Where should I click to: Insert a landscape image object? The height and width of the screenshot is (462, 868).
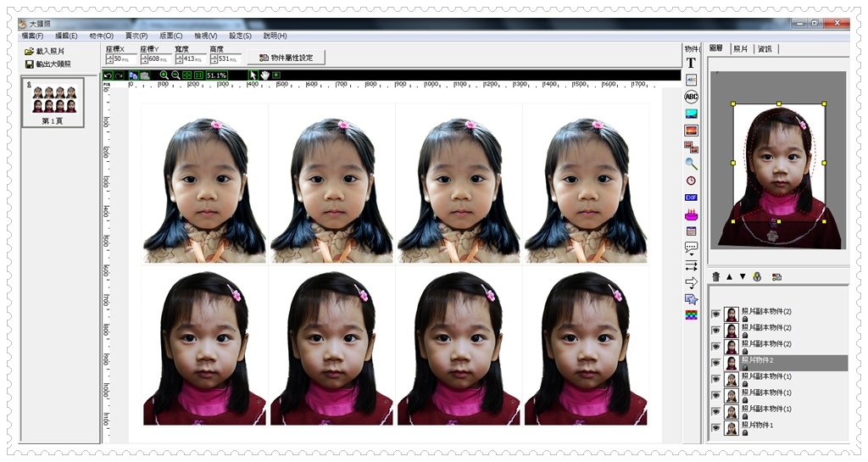[x=692, y=114]
